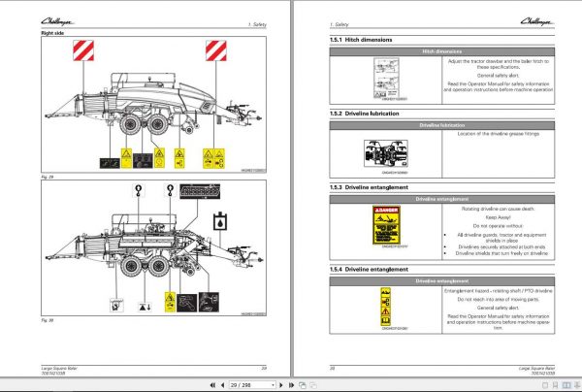Image resolution: width=582 pixels, height=392 pixels.
Task: Click the DANGER driveline entanglement decal
Action: pos(386,225)
